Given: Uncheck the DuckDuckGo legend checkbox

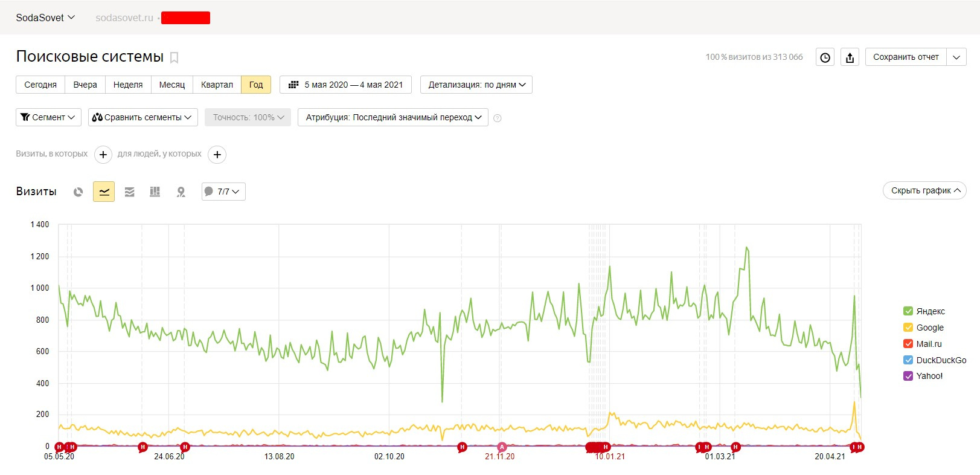Looking at the screenshot, I should pos(908,360).
